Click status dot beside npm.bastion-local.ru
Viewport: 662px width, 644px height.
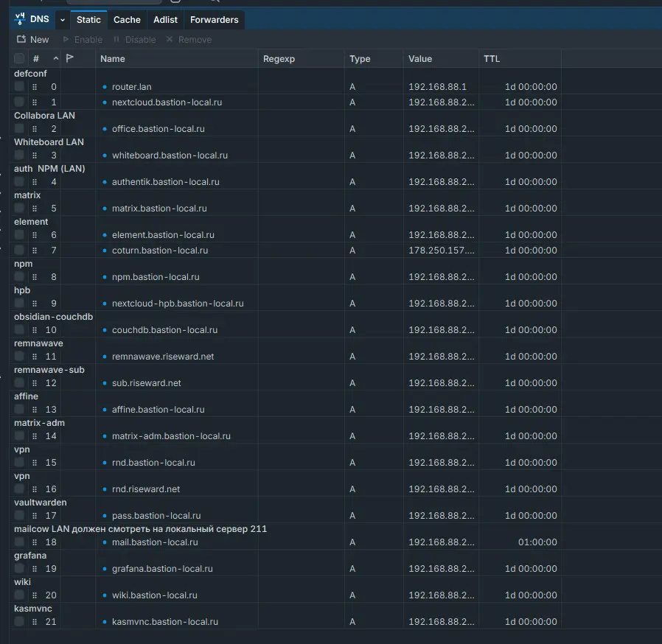tap(105, 277)
